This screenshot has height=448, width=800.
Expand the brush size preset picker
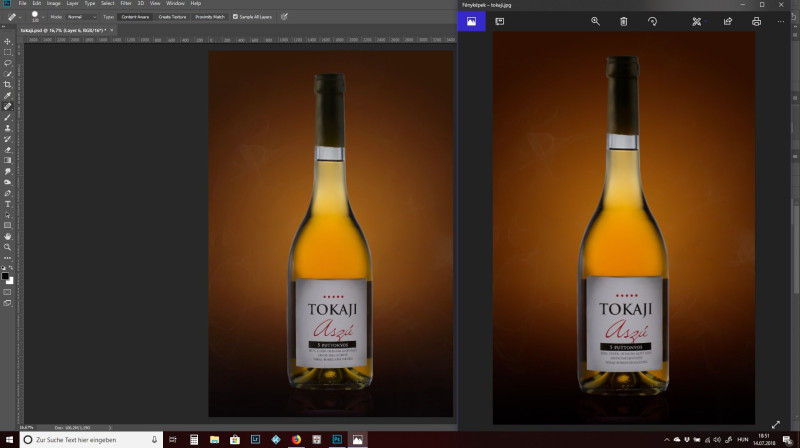click(x=38, y=17)
